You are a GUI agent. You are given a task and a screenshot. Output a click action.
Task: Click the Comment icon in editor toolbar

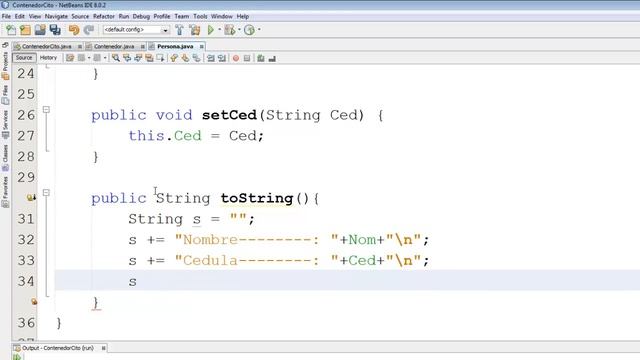pos(261,58)
